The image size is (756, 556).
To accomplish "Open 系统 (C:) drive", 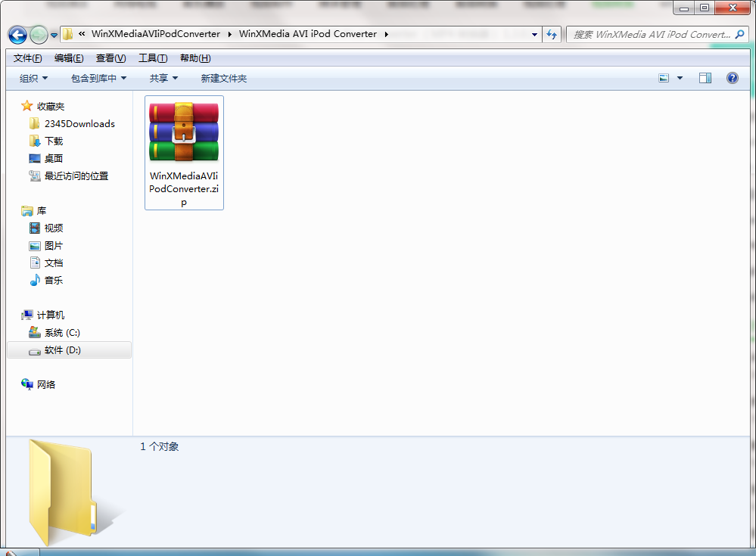I will tap(62, 332).
